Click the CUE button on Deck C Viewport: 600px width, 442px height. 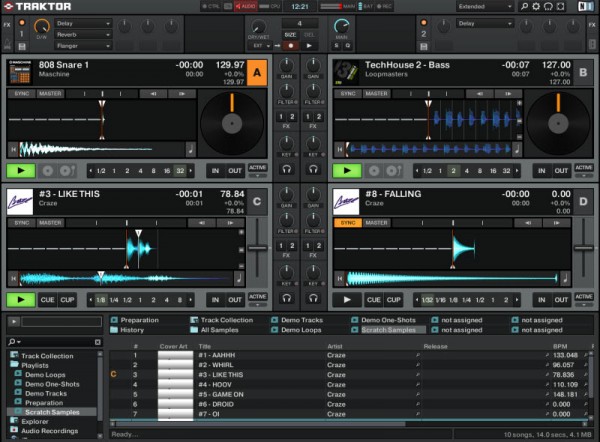click(47, 299)
